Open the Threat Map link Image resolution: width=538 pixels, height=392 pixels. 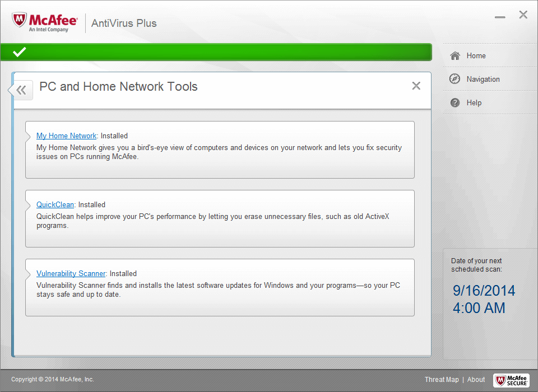click(441, 380)
